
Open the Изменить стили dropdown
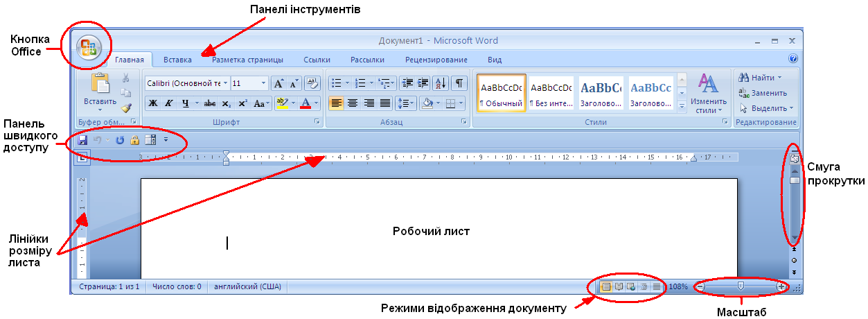[x=708, y=94]
